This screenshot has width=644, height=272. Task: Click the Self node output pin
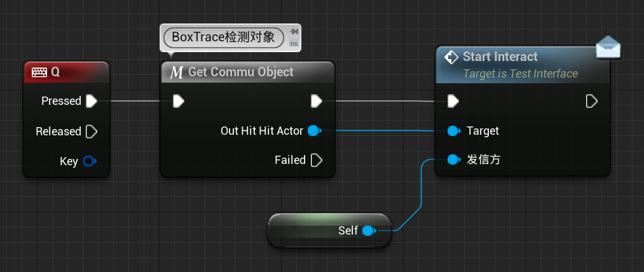[369, 231]
